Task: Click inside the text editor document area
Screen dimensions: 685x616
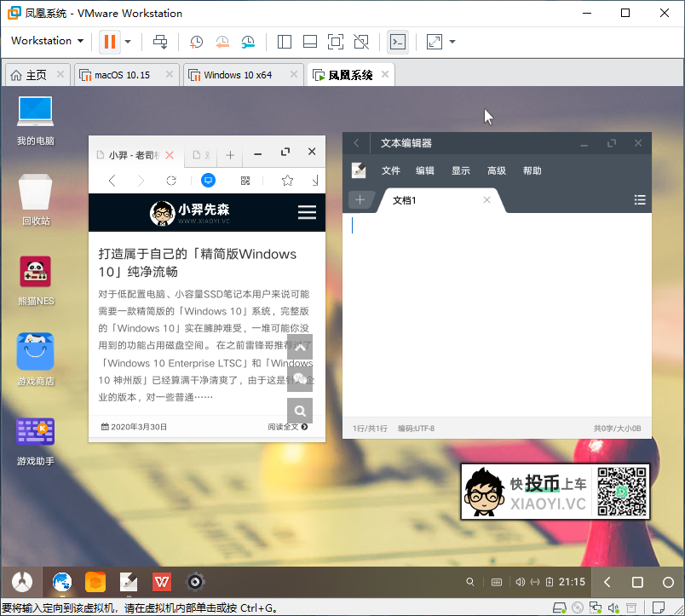Action: (x=496, y=315)
